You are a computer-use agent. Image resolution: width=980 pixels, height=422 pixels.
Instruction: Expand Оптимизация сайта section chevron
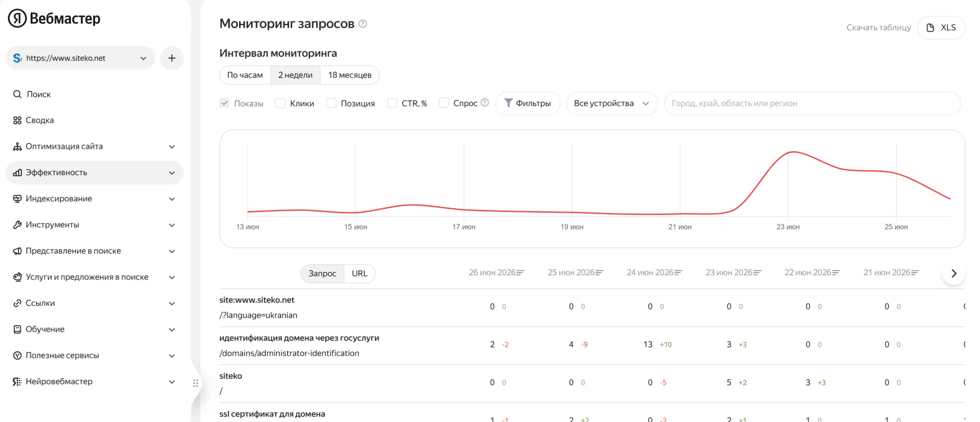[172, 147]
